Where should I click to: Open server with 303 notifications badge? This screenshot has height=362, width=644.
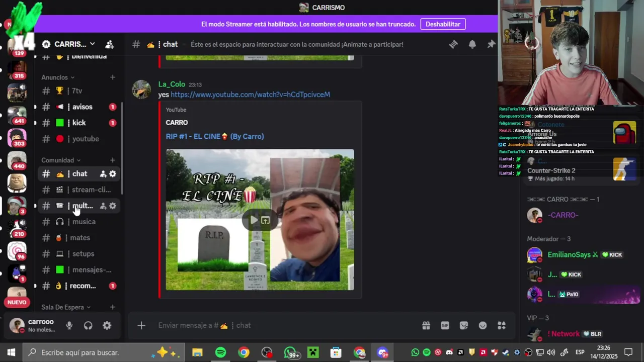point(17,138)
